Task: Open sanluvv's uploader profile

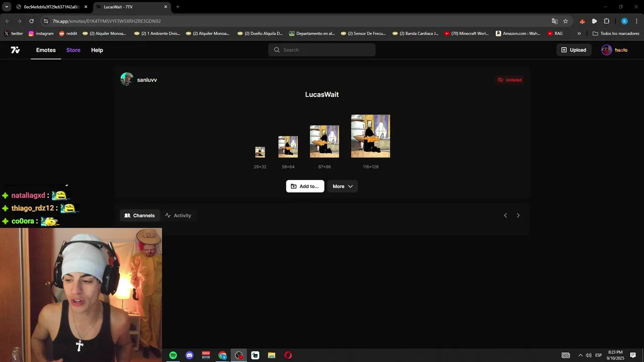Action: point(147,80)
